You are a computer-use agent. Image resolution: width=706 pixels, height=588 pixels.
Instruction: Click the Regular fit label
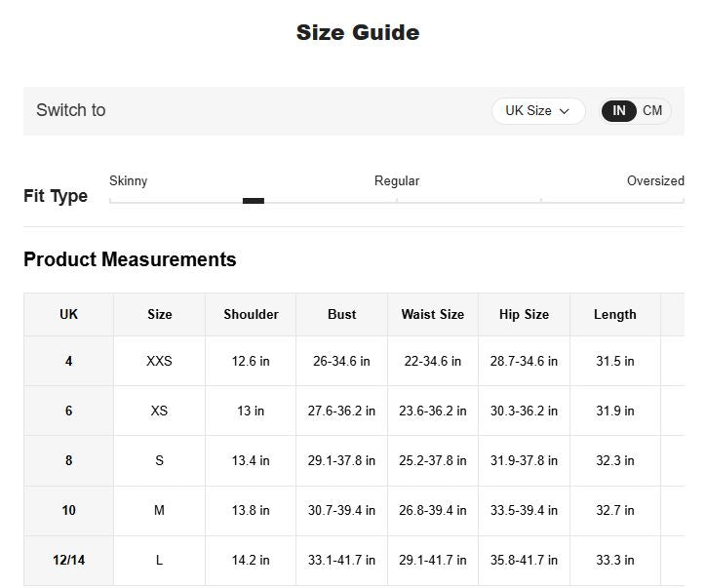click(x=397, y=180)
